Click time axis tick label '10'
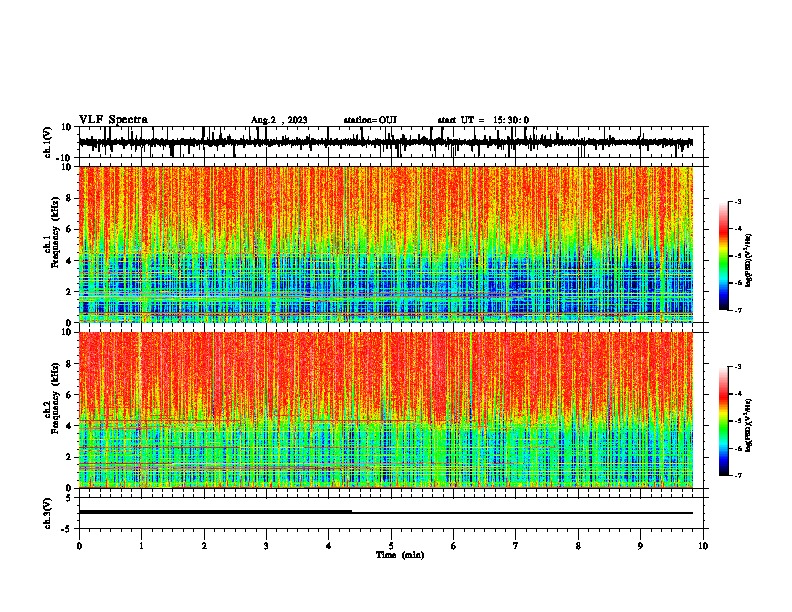792x612 pixels. pyautogui.click(x=703, y=546)
